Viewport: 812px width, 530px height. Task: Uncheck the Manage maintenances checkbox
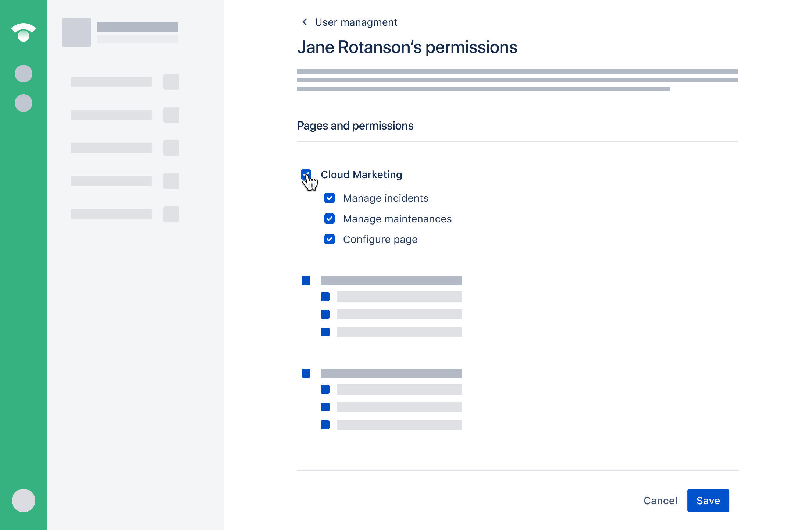330,219
